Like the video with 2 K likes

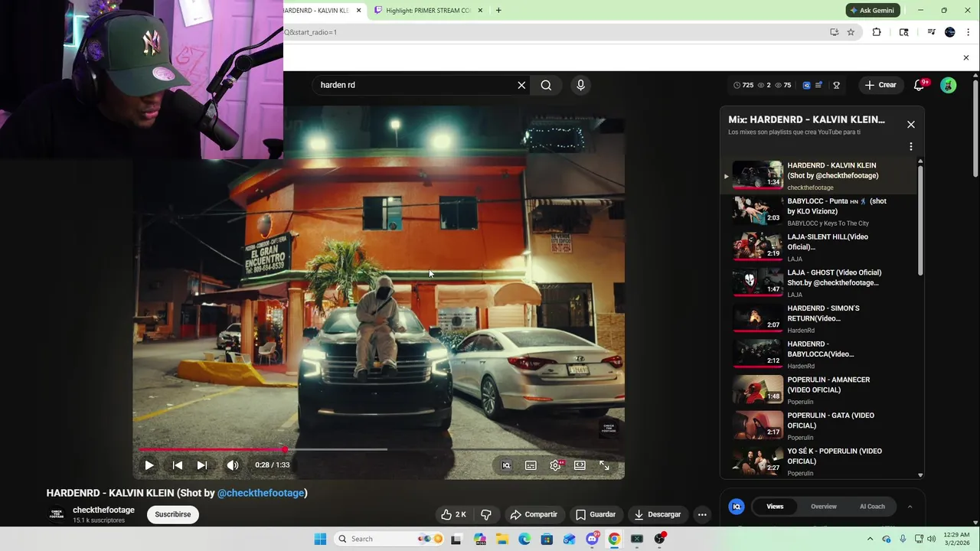pyautogui.click(x=453, y=514)
